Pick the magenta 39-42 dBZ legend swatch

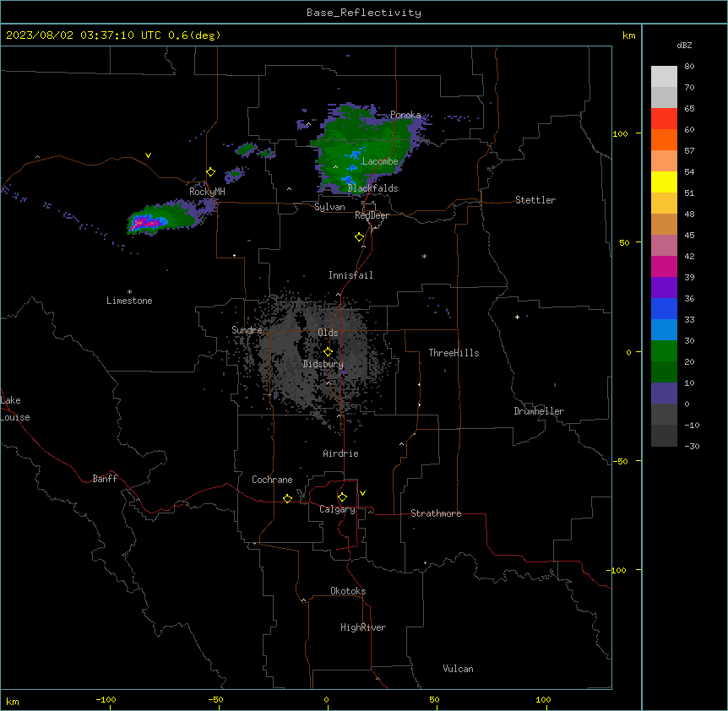664,266
